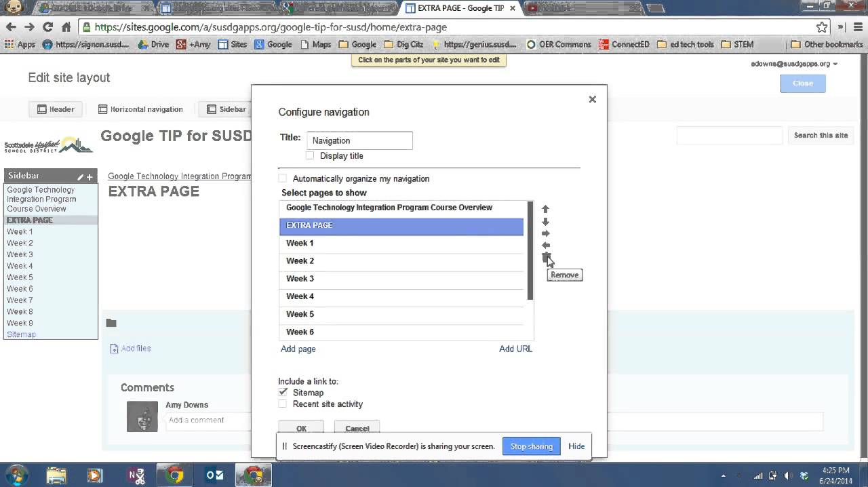Open the Other bookmarks folder
Viewport: 868px width, 487px height.
point(827,44)
